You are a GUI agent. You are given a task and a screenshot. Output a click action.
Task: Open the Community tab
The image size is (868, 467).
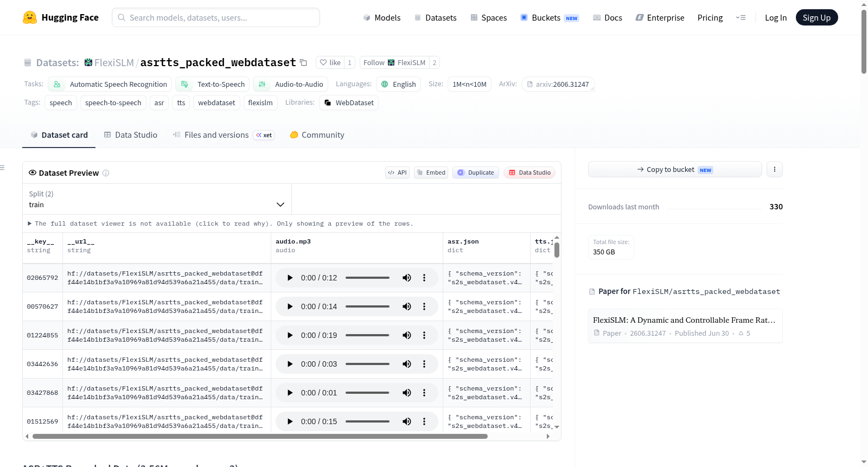[317, 135]
